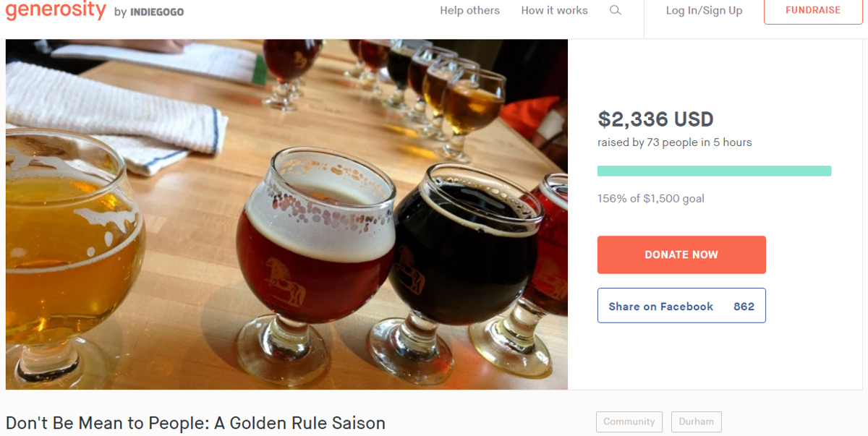
Task: Click the beer glasses campaign photo
Action: coord(286,214)
